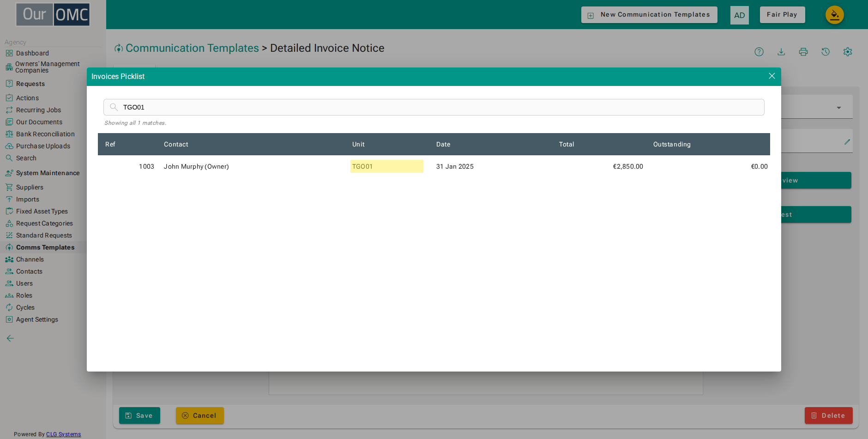Click the Fair Play button

[782, 15]
